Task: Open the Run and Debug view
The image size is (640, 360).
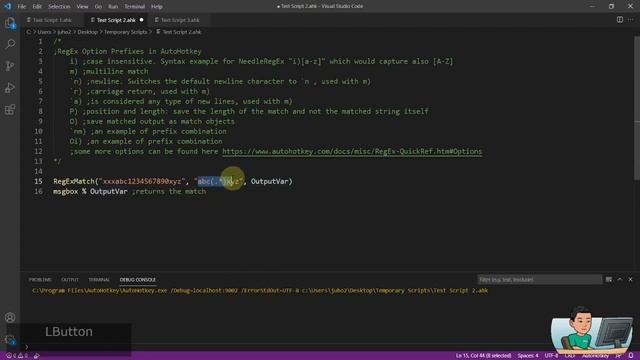Action: pyautogui.click(x=10, y=87)
